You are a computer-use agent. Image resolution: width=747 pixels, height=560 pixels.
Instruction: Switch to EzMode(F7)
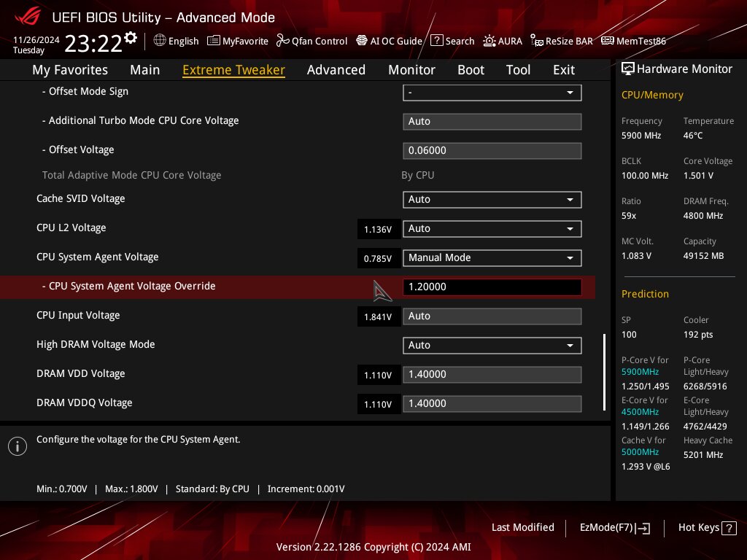tap(614, 528)
